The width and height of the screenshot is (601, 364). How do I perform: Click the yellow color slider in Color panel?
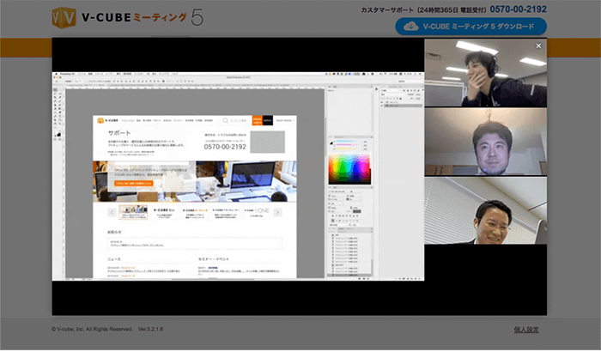click(x=349, y=149)
